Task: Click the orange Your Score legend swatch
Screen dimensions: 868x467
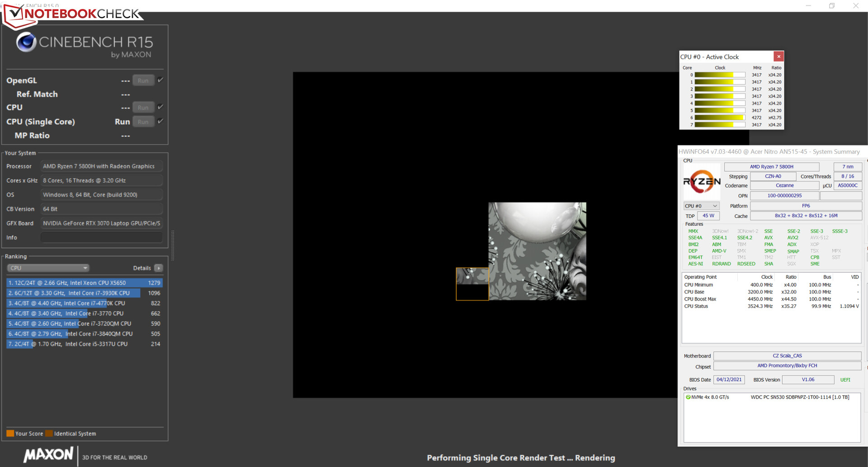Action: tap(10, 434)
